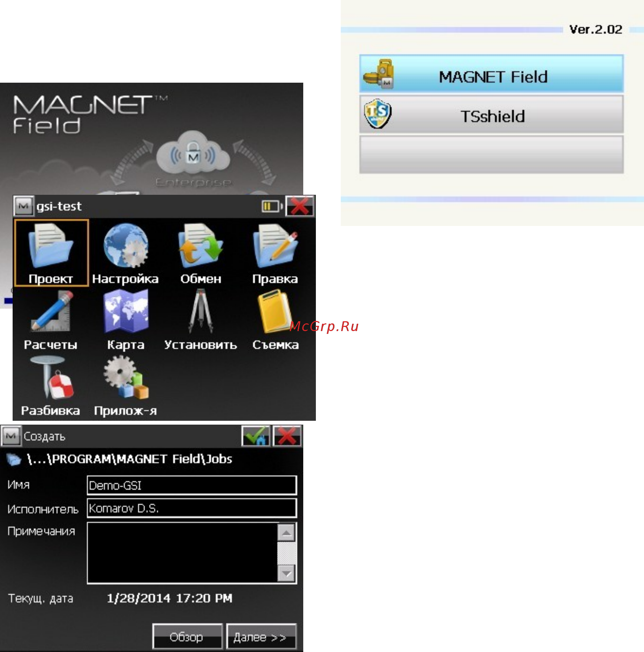
Task: Click the \...\PROGRAM\MAGNET Field\Jobs path text
Action: tap(130, 459)
